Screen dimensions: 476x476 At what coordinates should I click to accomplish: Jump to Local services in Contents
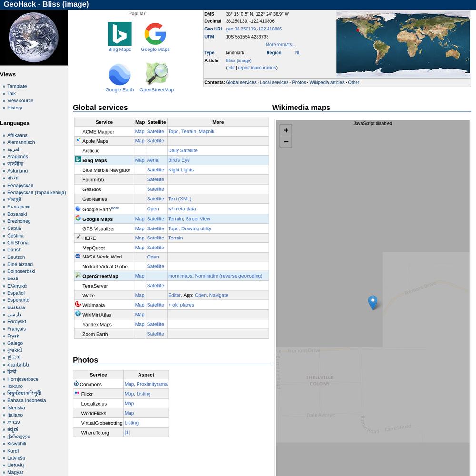[x=274, y=82]
